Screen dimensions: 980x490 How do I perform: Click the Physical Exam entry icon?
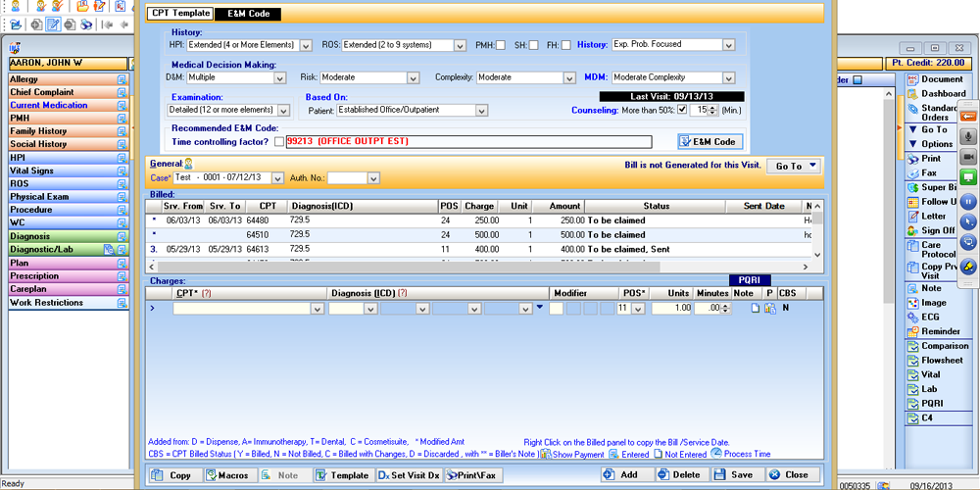(x=122, y=197)
